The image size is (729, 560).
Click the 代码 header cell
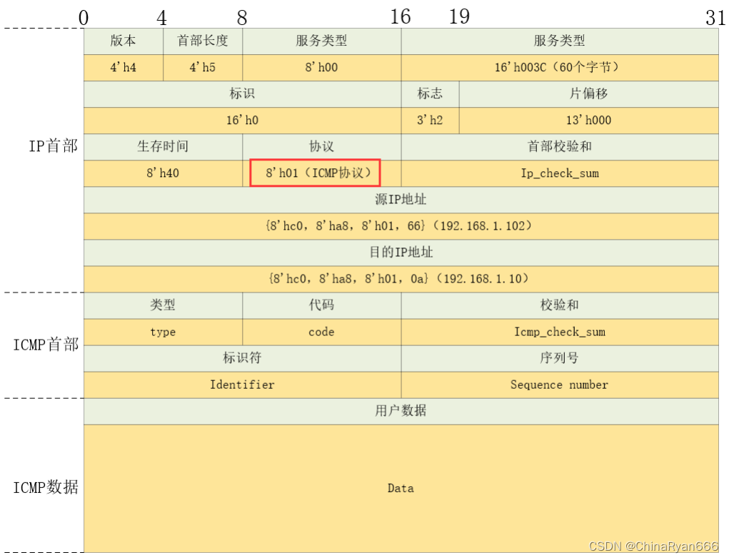[x=322, y=305]
